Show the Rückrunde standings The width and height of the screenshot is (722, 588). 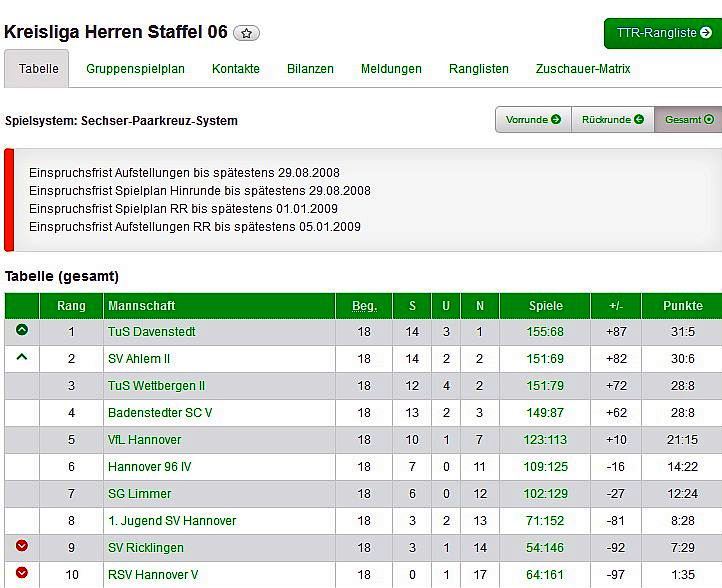[x=613, y=120]
